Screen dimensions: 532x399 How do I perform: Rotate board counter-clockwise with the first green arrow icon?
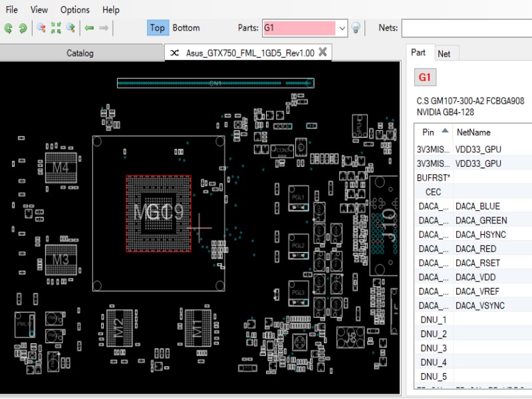[9, 28]
